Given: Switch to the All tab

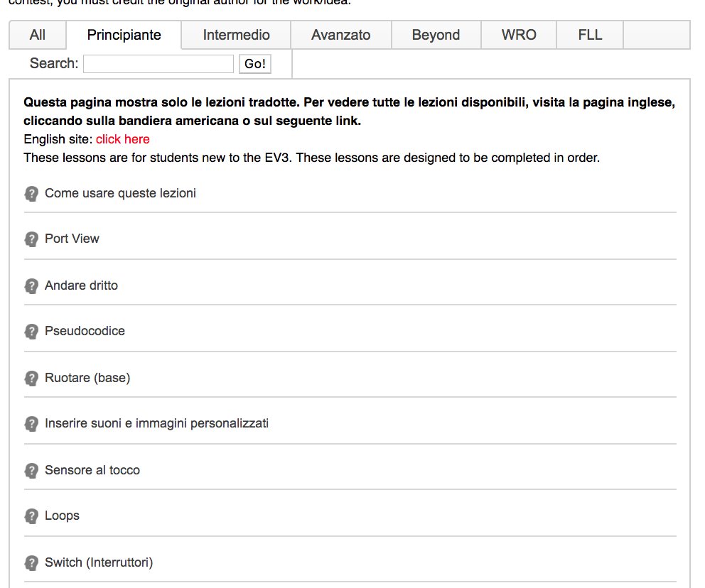Looking at the screenshot, I should (38, 35).
